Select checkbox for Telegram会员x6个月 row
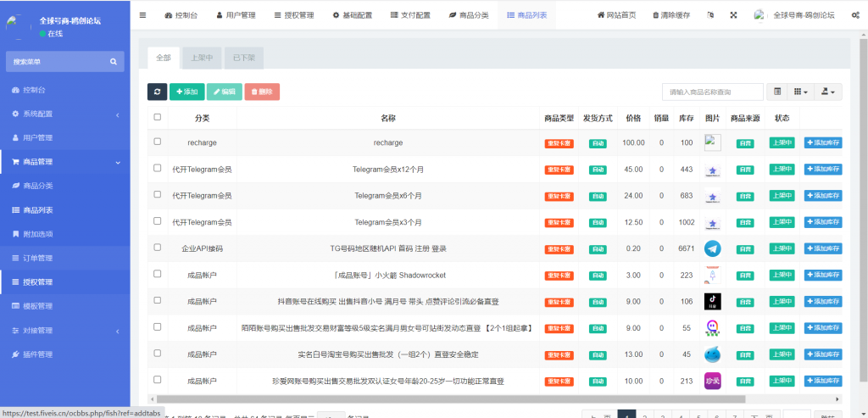Screen dimensions: 868x418 click(x=157, y=194)
